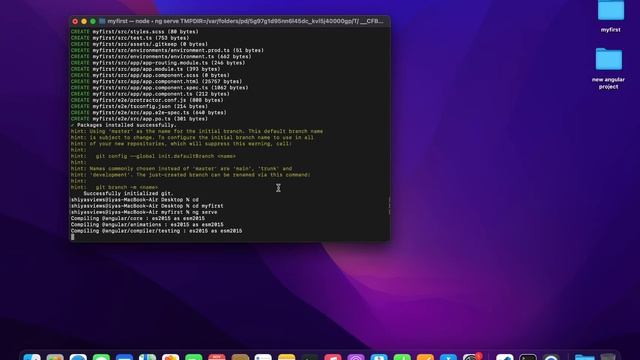Image resolution: width=640 pixels, height=360 pixels.
Task: Click the 'Compiling @angular/core' output line
Action: pyautogui.click(x=138, y=218)
